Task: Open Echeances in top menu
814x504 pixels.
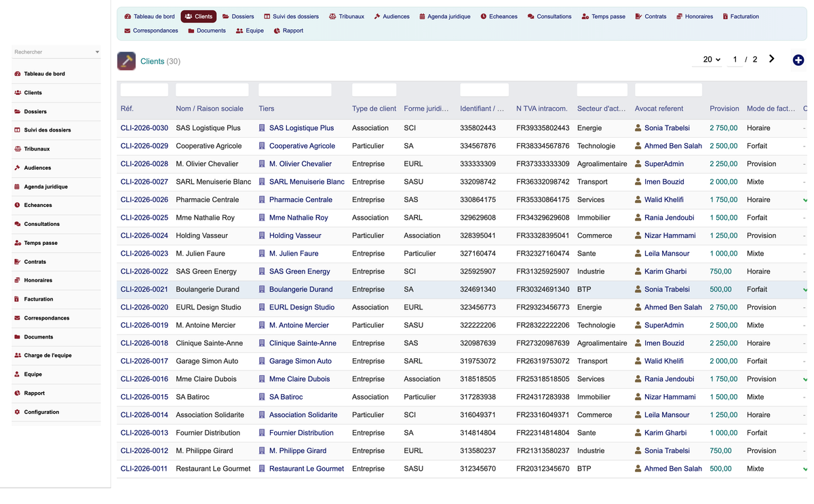Action: [499, 16]
